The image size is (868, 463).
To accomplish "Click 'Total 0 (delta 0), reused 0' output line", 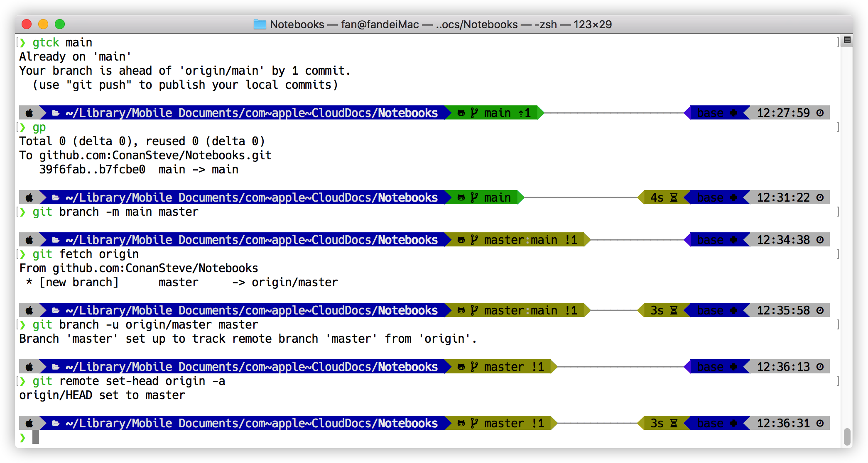I will pos(142,141).
